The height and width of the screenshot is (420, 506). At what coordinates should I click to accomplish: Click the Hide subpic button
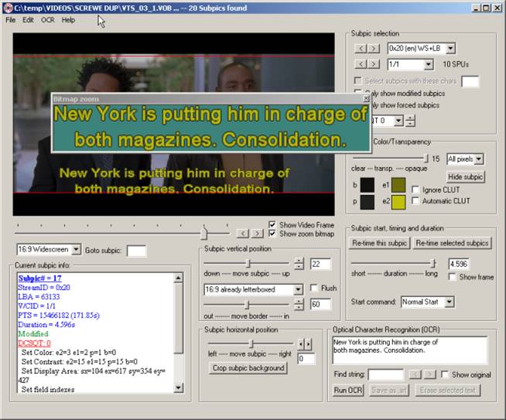465,176
